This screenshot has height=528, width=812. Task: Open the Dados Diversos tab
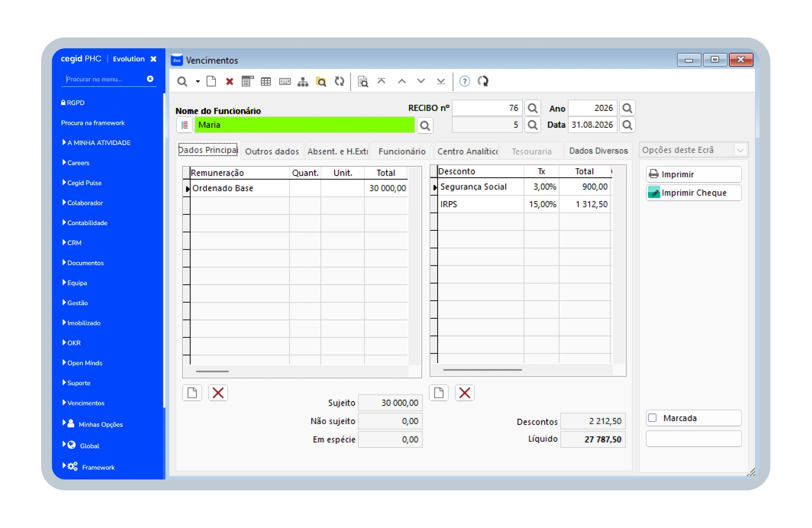coord(599,151)
